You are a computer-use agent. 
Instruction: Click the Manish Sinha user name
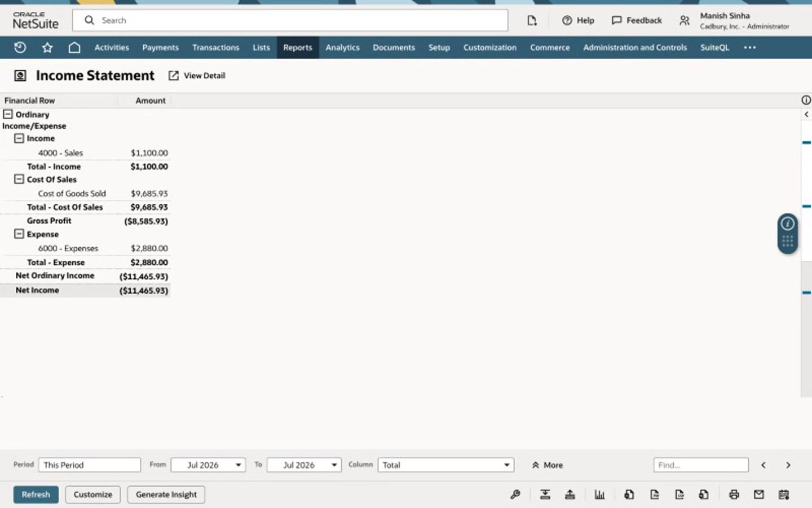click(x=725, y=16)
